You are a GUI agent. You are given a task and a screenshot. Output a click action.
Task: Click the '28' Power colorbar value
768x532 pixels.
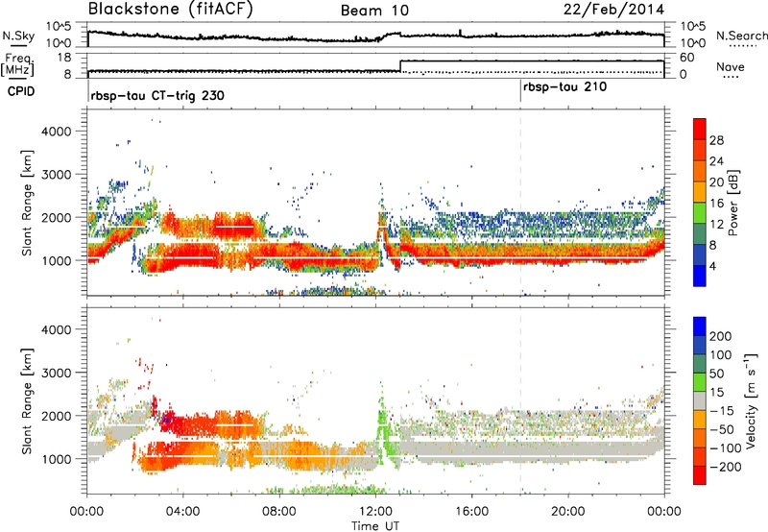click(x=716, y=140)
